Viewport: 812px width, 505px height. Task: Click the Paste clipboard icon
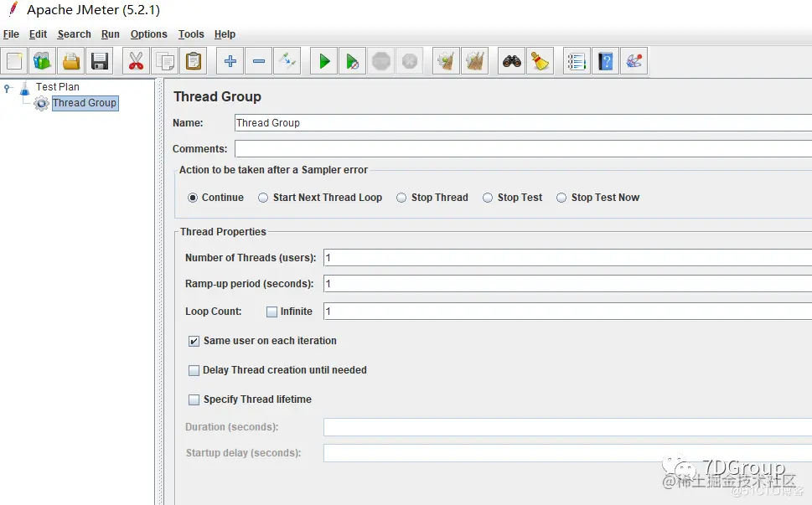[194, 61]
